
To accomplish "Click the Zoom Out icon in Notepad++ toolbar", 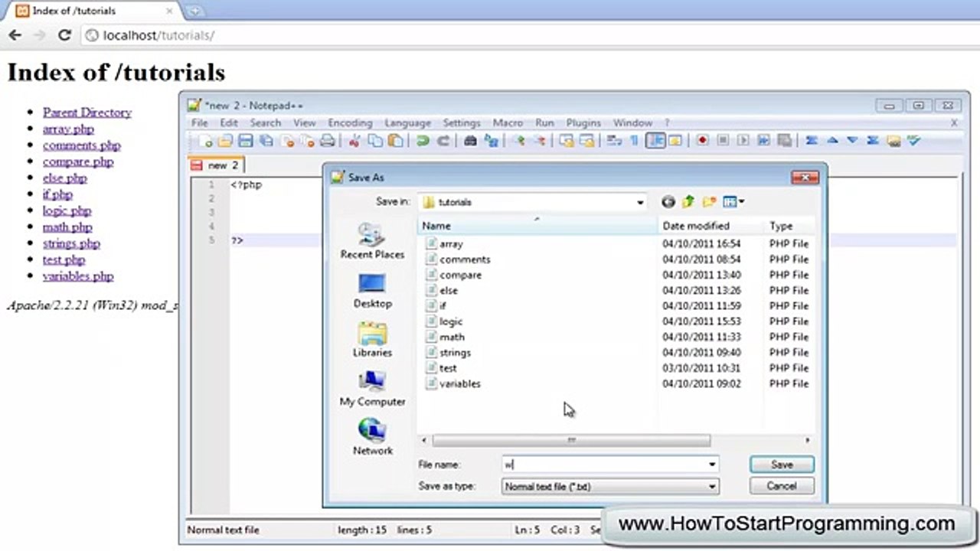I will [539, 141].
